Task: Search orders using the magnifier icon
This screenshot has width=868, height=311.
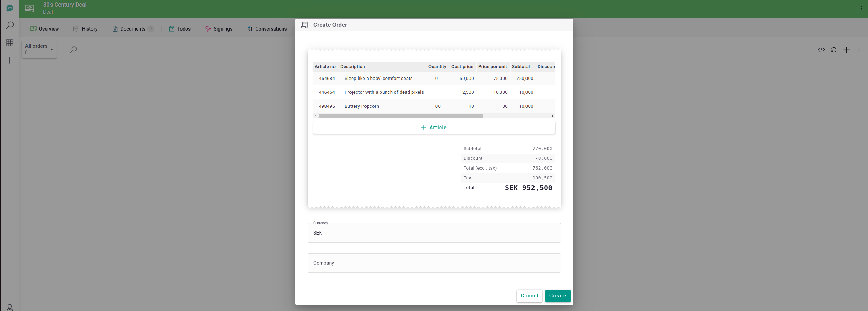Action: coord(73,50)
